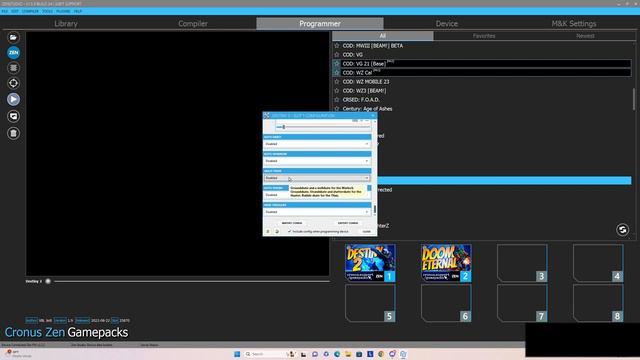Click the config dialog vertical scrollbar
This screenshot has width=640, height=360.
coord(375,209)
